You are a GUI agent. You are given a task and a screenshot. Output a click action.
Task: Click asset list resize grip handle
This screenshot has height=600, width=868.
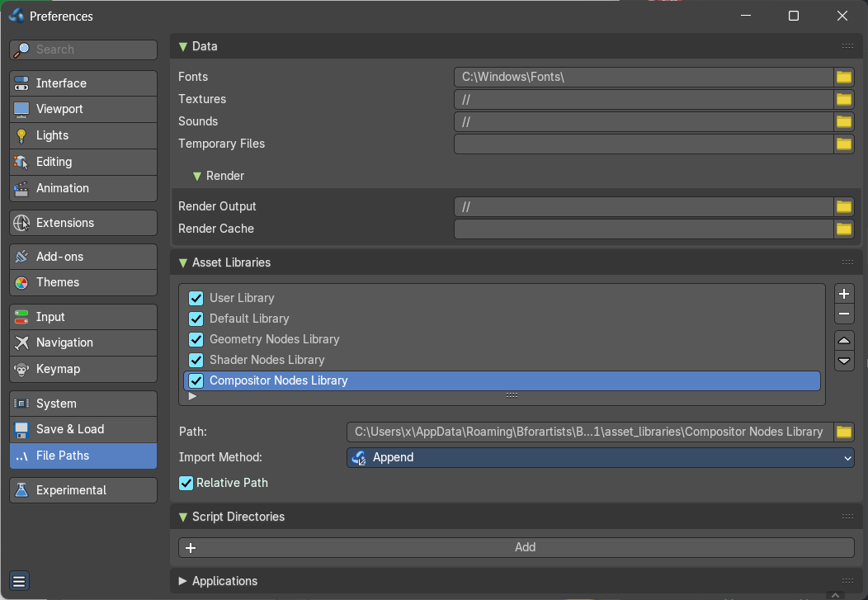512,395
